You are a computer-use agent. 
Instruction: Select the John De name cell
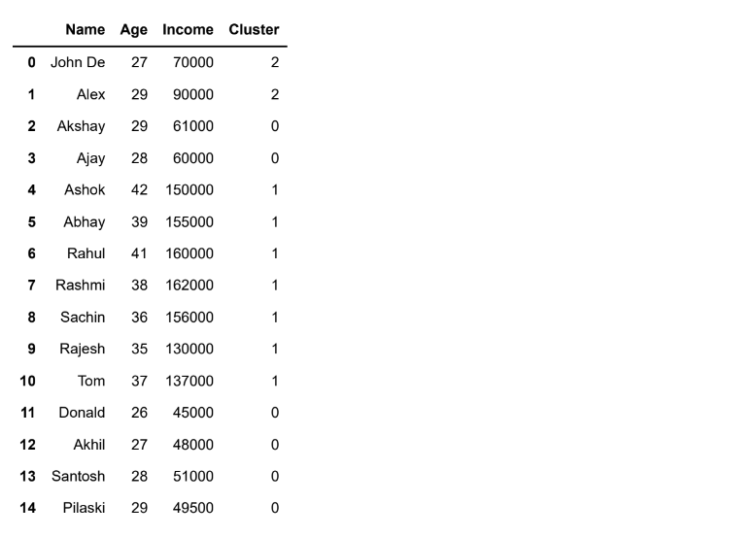78,62
